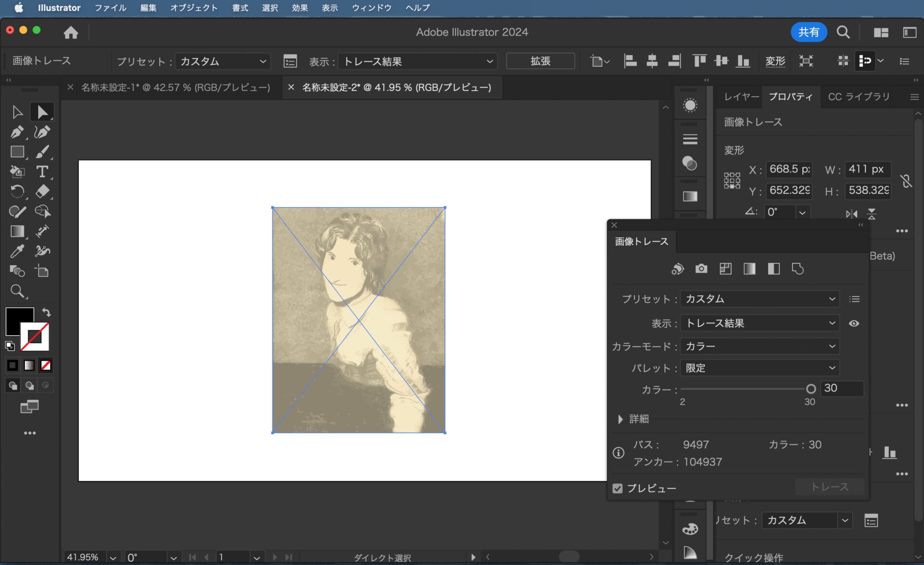
Task: Select the Curvature tool
Action: (42, 132)
